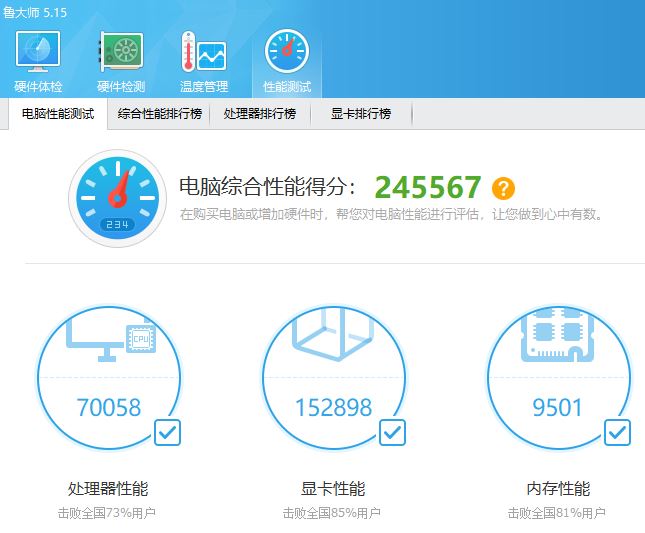The image size is (645, 533).
Task: Click the 内存性能 label
Action: [x=558, y=489]
